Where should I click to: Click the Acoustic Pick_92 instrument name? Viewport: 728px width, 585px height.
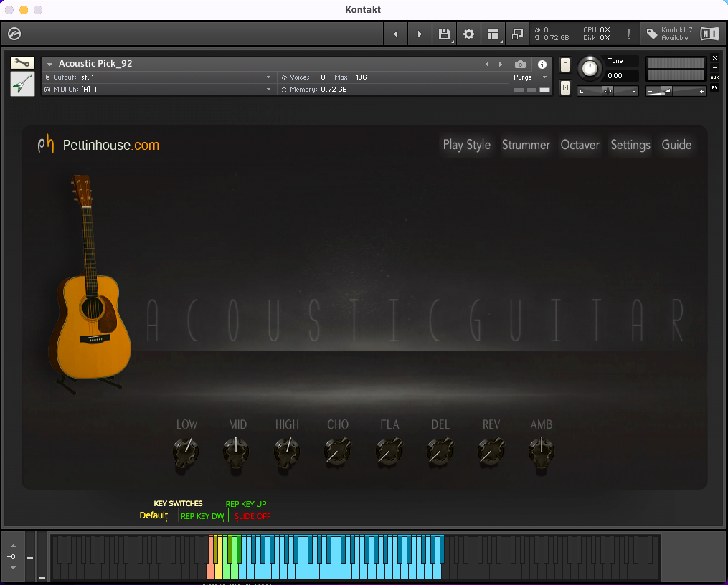click(95, 63)
